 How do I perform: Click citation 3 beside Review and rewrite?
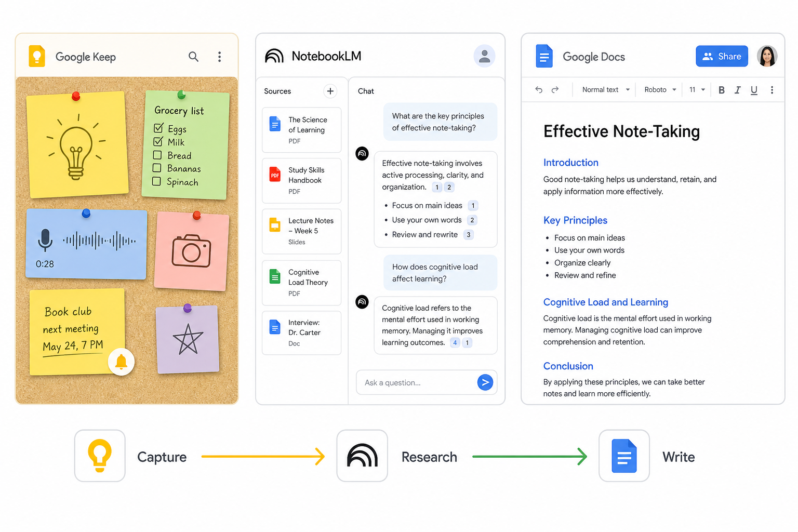tap(469, 235)
